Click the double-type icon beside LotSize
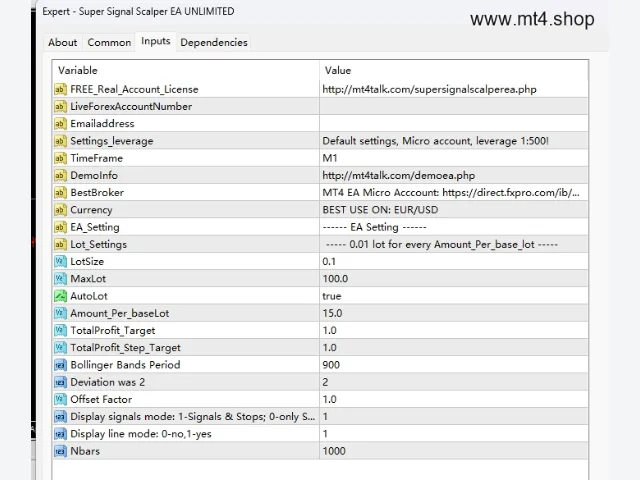The height and width of the screenshot is (480, 640). (60, 261)
